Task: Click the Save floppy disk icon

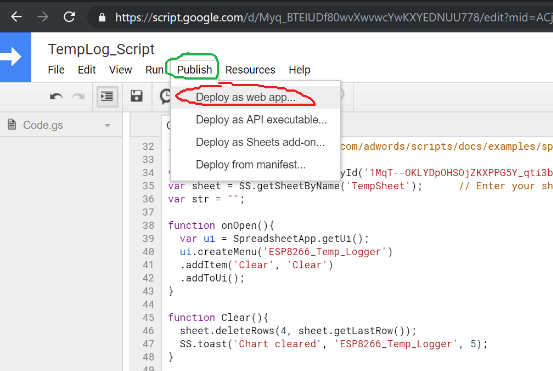Action: [136, 96]
